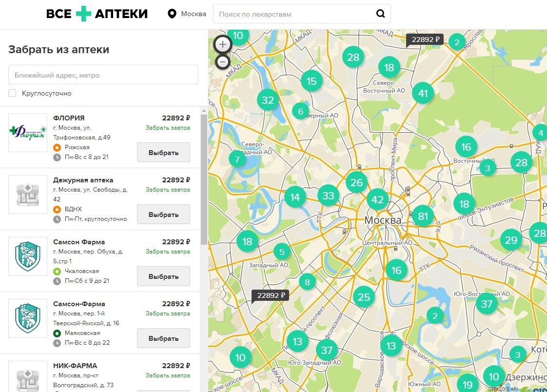Open map cluster marker 8
547x392 pixels.
pyautogui.click(x=307, y=282)
